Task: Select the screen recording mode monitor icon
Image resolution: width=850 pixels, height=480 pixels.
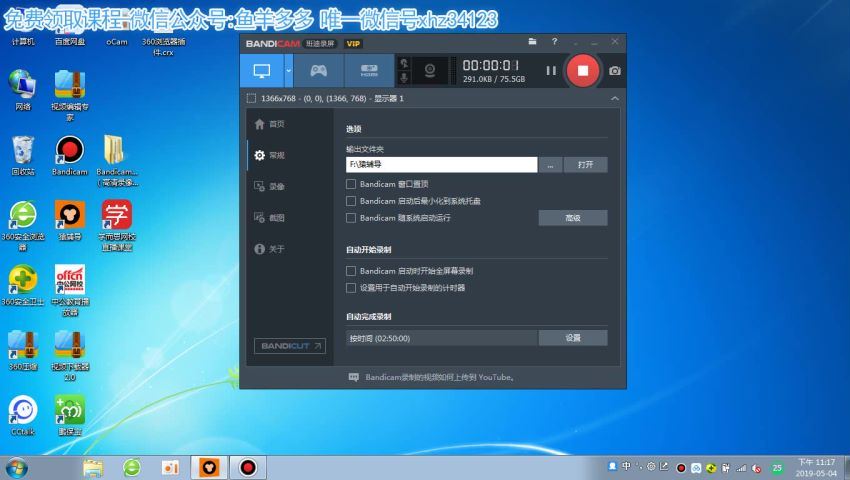Action: click(261, 71)
